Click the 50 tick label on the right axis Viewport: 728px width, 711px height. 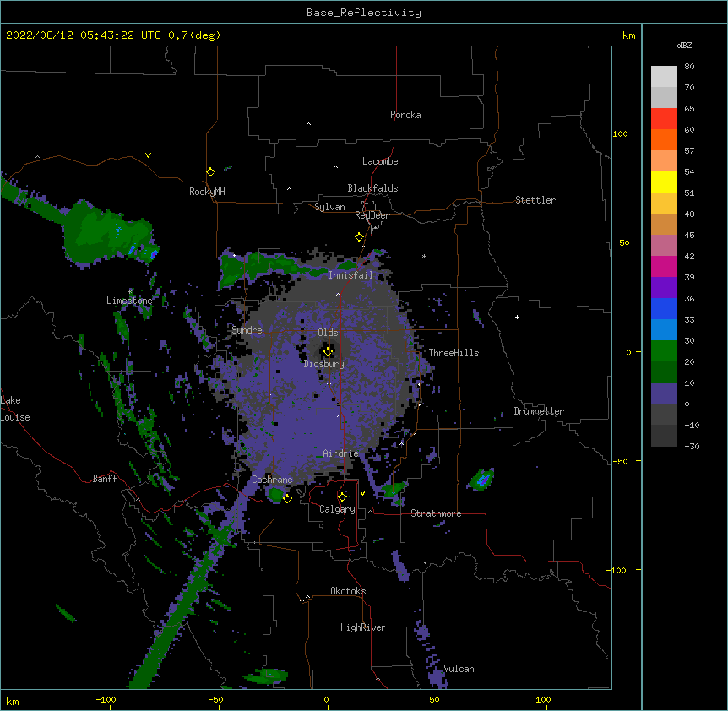click(624, 242)
